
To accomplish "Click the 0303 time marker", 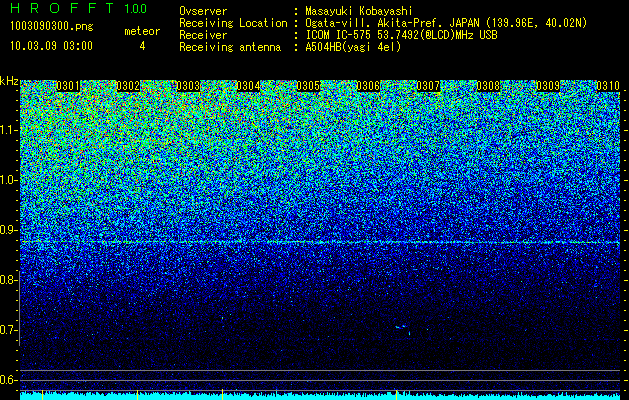I will (x=188, y=86).
